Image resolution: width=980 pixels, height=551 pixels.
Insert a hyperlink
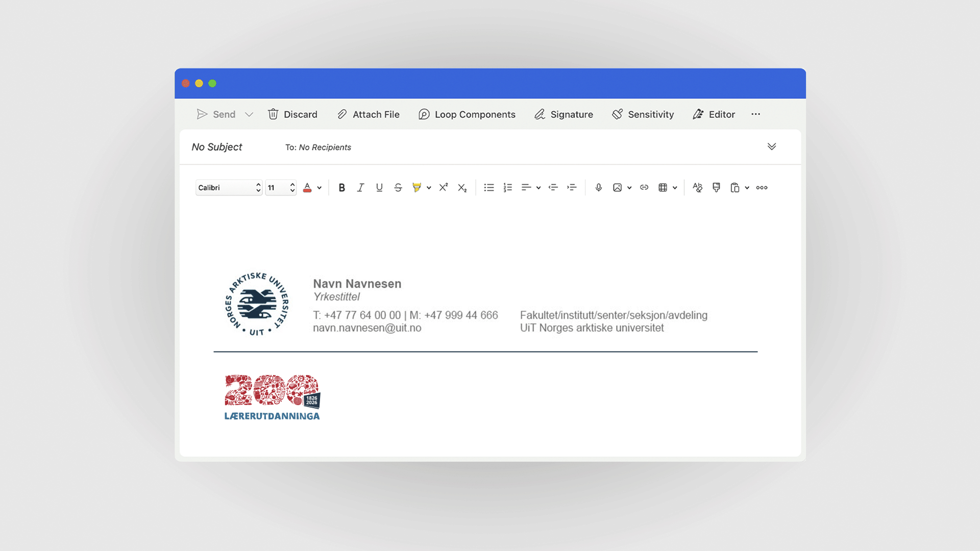644,188
